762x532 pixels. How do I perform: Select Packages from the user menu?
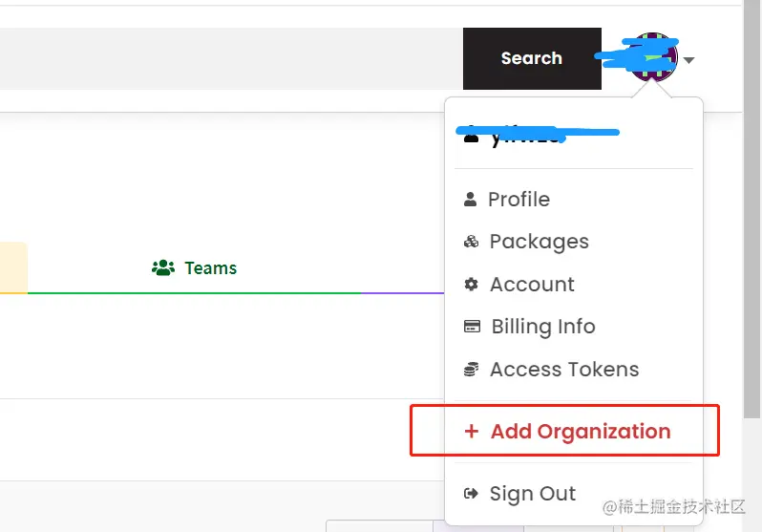(x=539, y=242)
